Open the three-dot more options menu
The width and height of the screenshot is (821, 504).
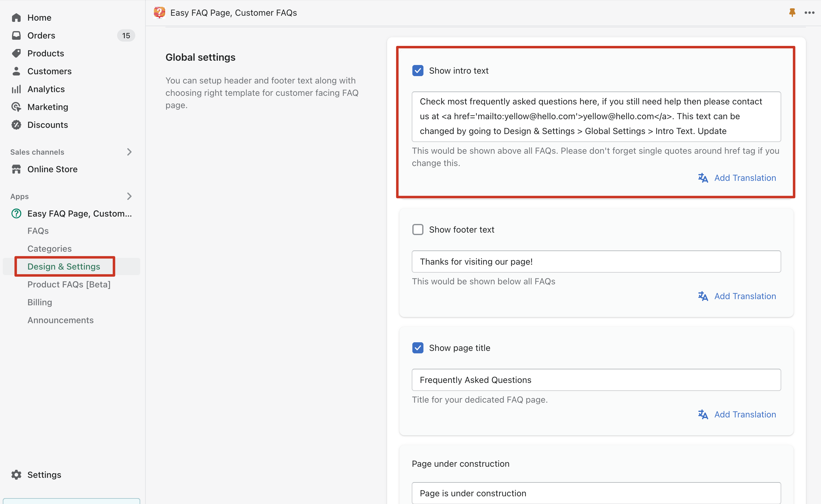coord(809,13)
